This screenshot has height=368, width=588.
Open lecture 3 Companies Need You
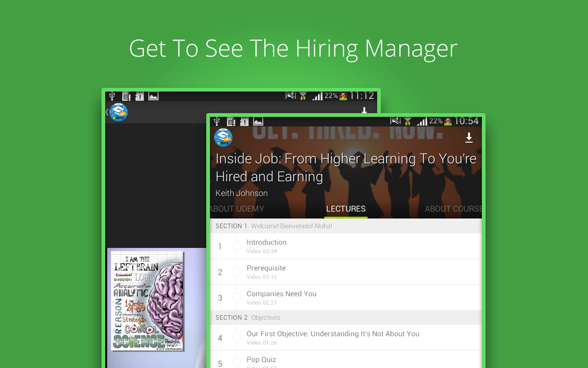tap(346, 298)
